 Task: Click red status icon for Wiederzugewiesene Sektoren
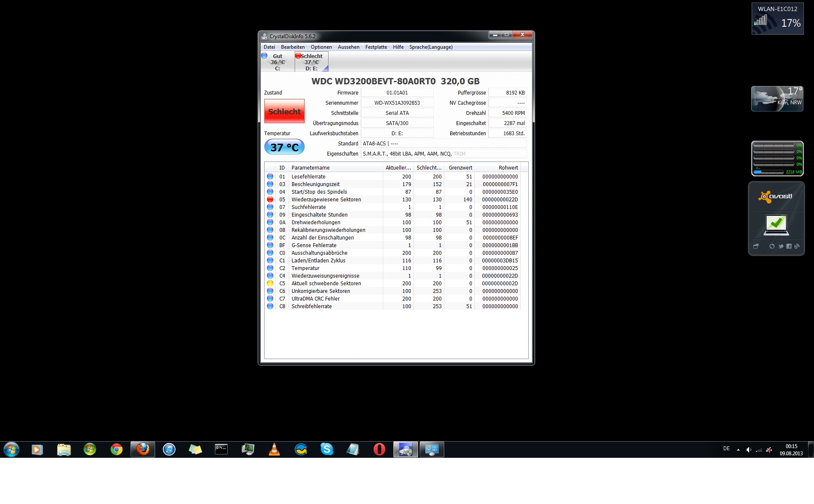[270, 200]
